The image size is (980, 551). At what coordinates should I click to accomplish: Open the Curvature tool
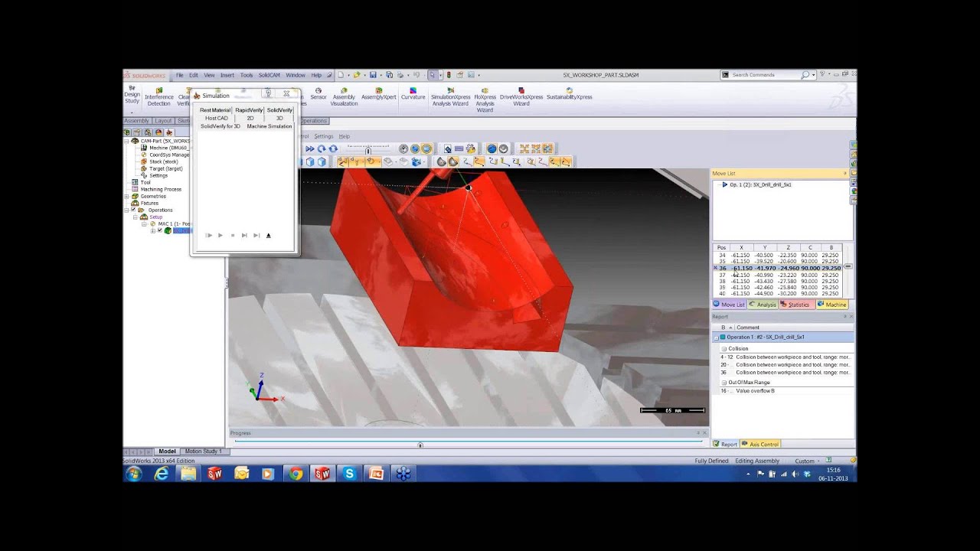413,93
